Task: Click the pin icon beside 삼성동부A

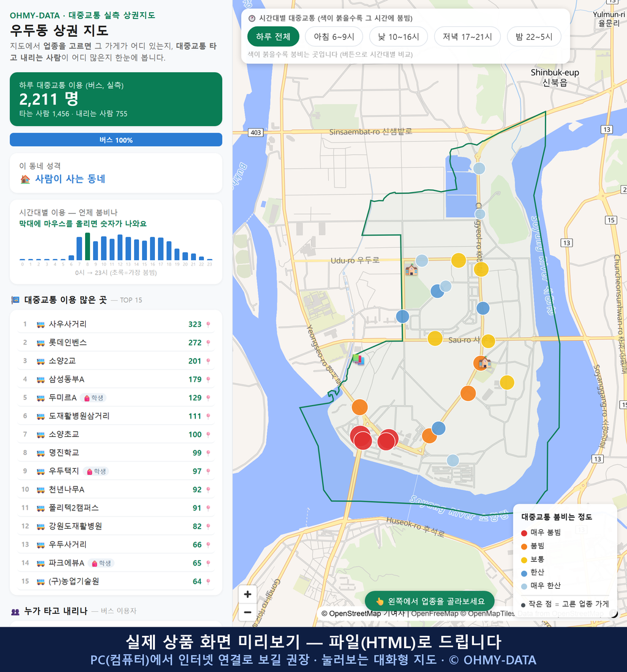Action: [208, 379]
